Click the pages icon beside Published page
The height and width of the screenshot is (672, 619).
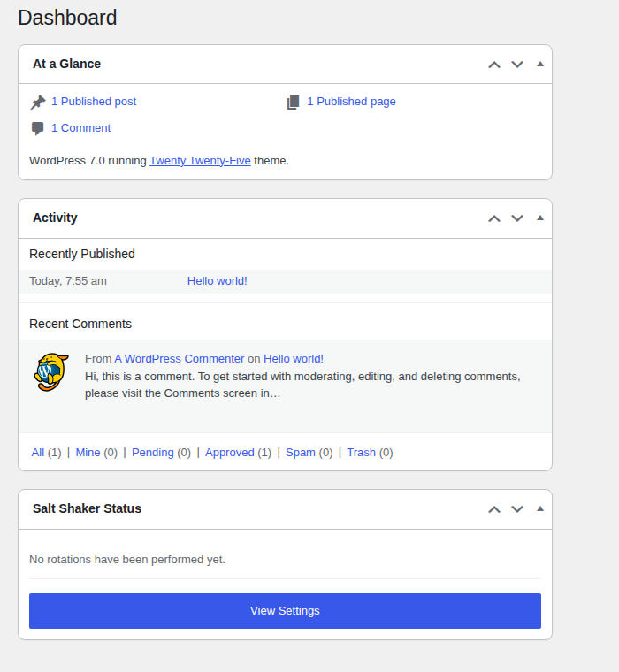tap(294, 103)
